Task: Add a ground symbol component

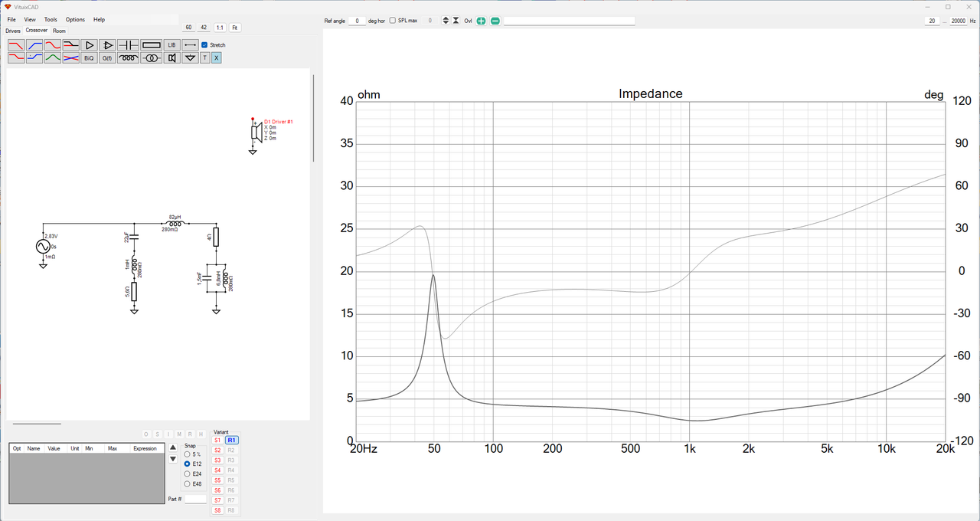Action: 190,57
